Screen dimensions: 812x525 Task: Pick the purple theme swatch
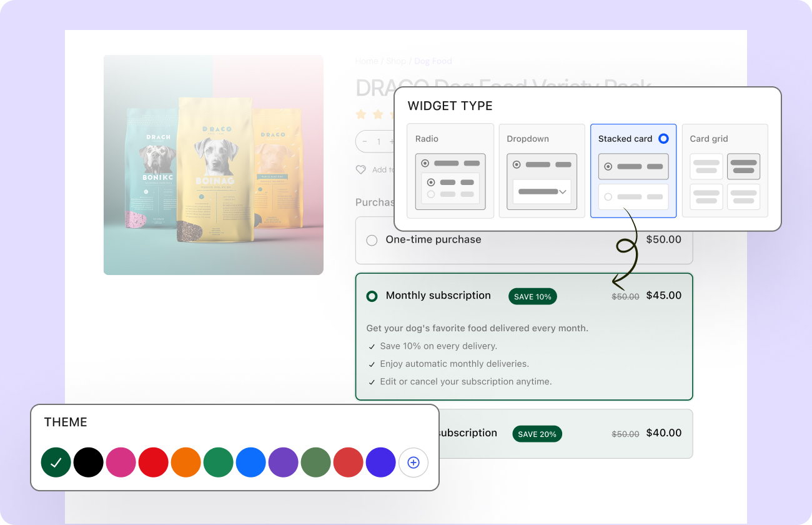point(283,462)
